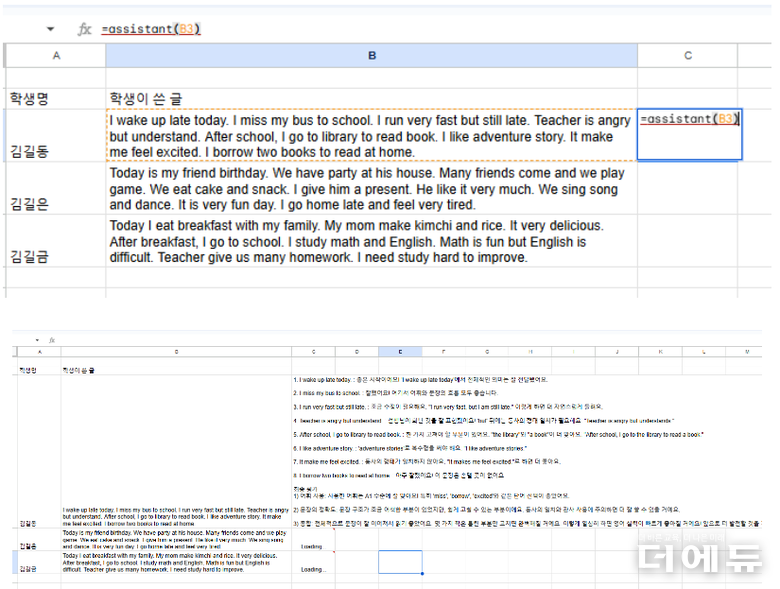Image resolution: width=780 pixels, height=589 pixels.
Task: Select the highlighted column B header in the upper sheet
Action: (x=372, y=55)
